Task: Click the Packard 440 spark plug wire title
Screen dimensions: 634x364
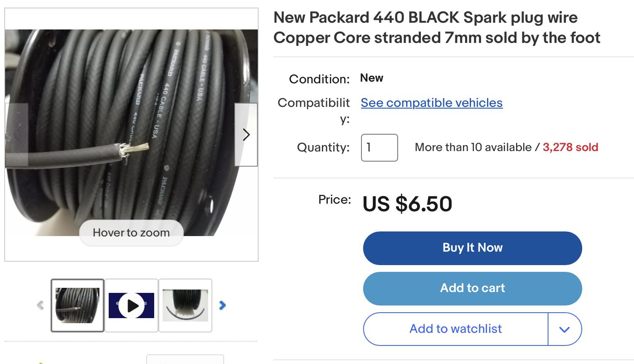Action: (436, 28)
